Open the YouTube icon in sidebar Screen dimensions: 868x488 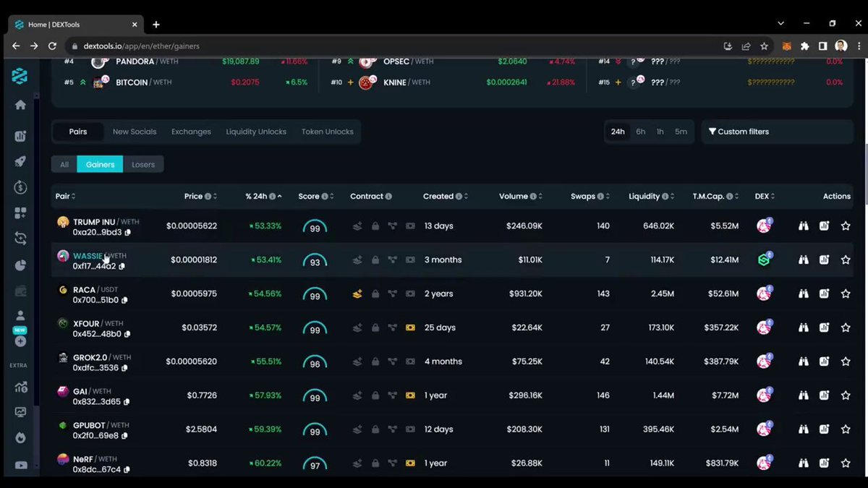tap(20, 465)
